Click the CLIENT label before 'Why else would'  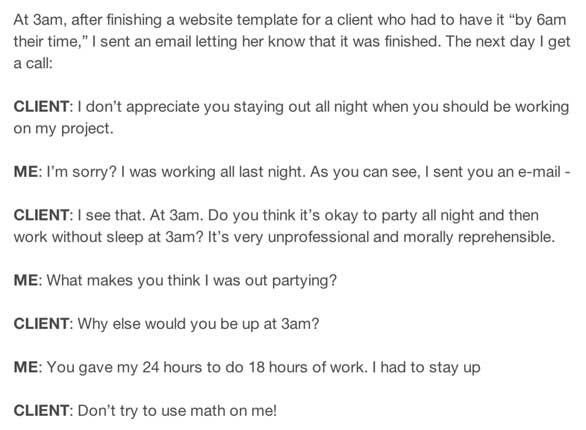(41, 324)
